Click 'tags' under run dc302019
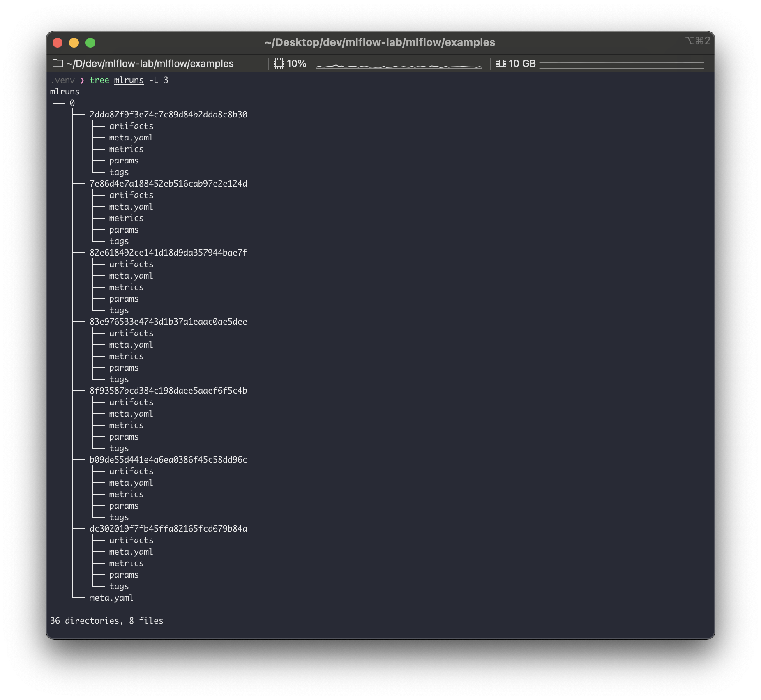Viewport: 761px width, 700px height. click(x=119, y=586)
